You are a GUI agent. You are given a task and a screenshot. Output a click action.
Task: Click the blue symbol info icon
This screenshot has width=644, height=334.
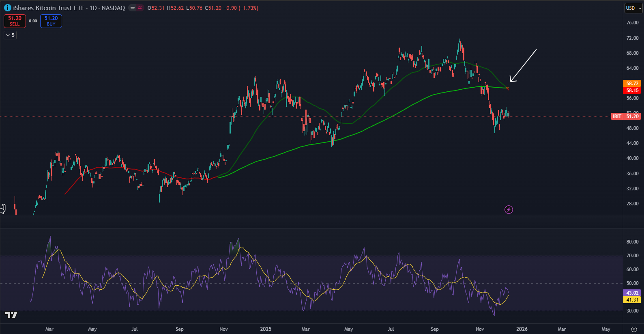point(7,8)
